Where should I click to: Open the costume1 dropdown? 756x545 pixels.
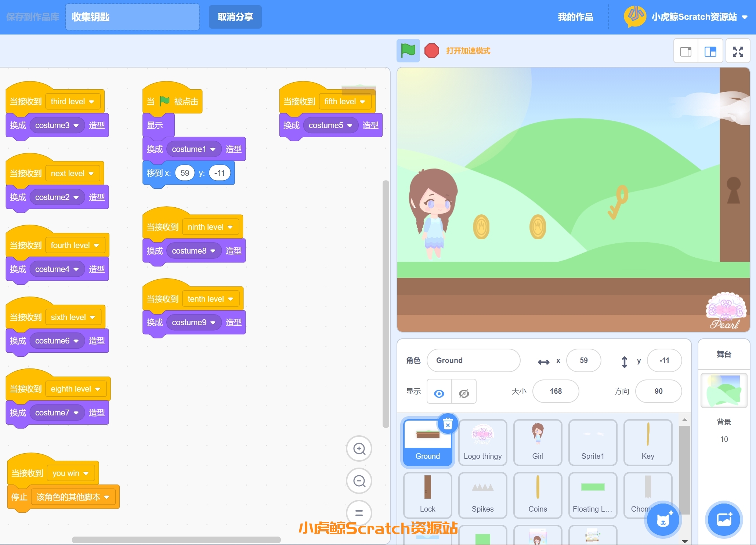193,149
